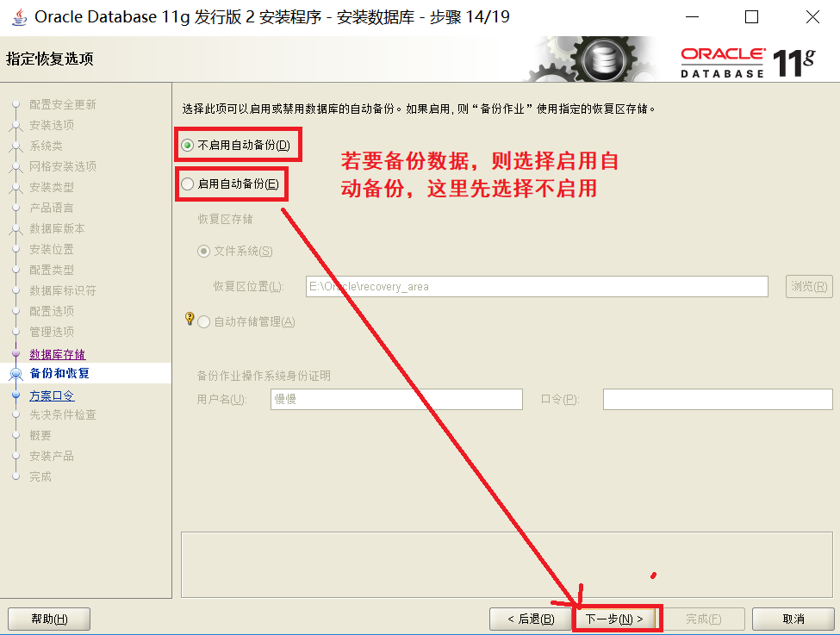The image size is (840, 635).
Task: Click the 安装选项 step
Action: pyautogui.click(x=52, y=125)
